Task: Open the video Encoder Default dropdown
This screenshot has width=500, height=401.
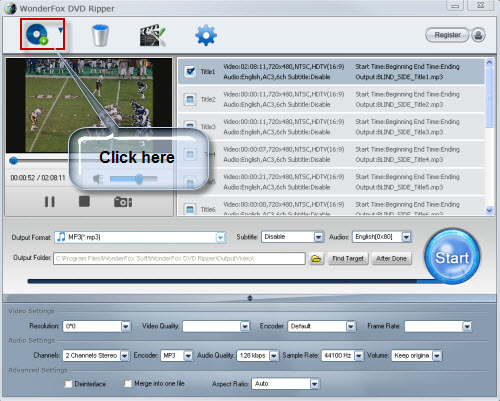Action: 350,326
